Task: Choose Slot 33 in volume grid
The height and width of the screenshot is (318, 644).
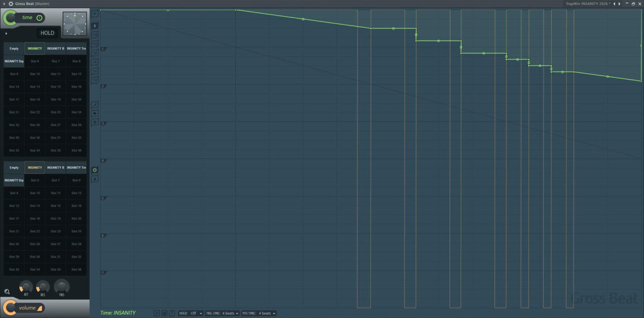Action: (x=14, y=269)
